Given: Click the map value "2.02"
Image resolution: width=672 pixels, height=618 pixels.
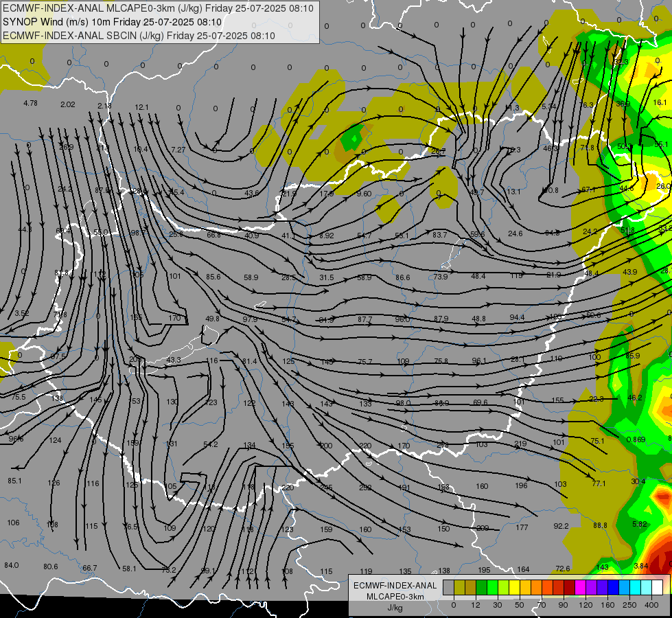Looking at the screenshot, I should (x=68, y=104).
